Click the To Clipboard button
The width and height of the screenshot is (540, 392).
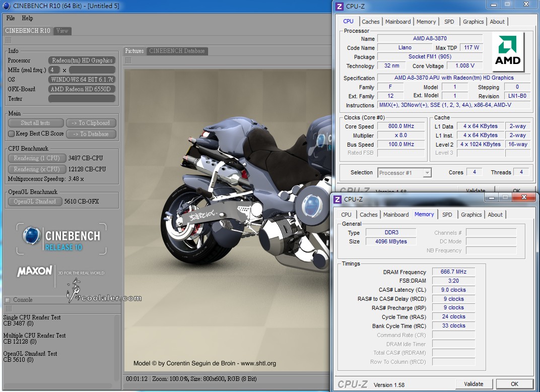pos(91,123)
